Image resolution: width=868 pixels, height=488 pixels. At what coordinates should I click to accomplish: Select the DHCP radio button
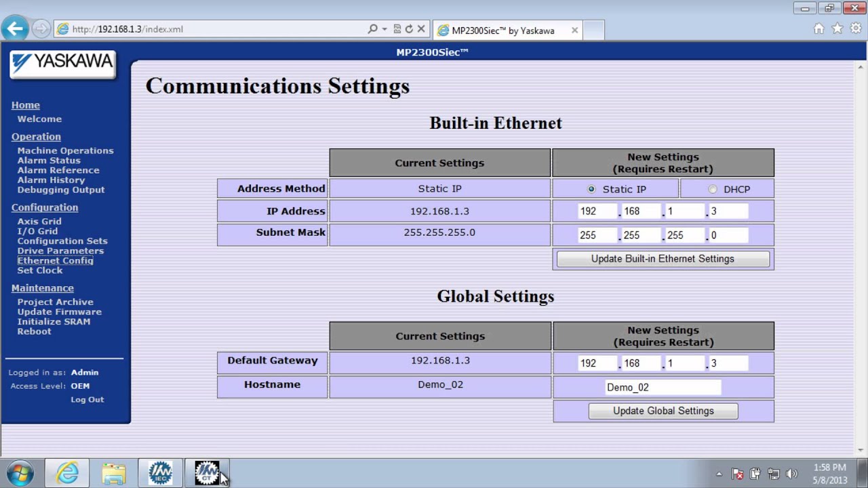(712, 189)
